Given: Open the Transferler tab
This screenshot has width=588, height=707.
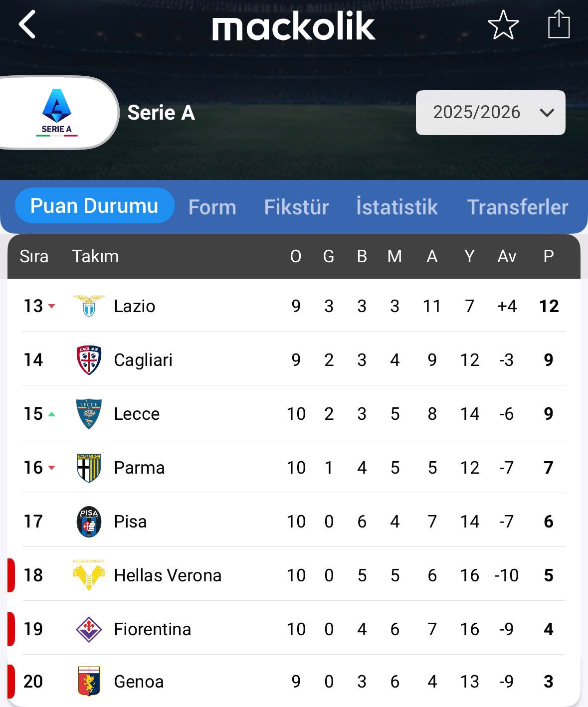Looking at the screenshot, I should 517,207.
